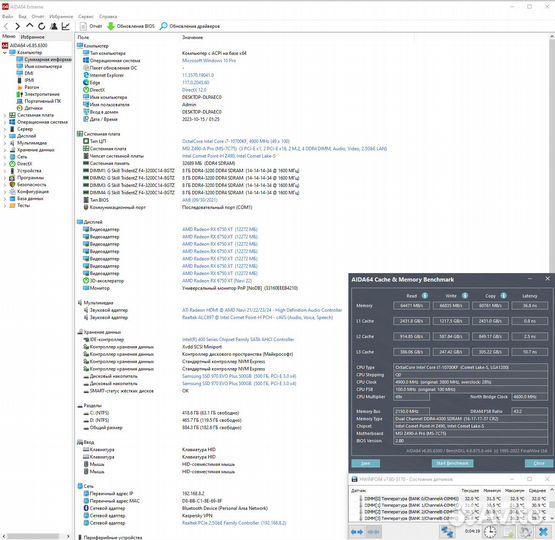Image resolution: width=555 pixels, height=540 pixels.
Task: Click the Start Benchmark button
Action: coord(452,463)
